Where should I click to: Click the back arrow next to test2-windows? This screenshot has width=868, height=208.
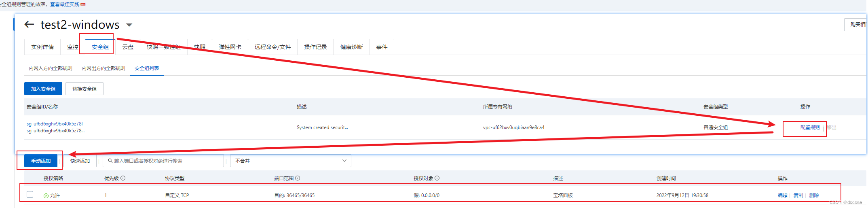pos(29,25)
